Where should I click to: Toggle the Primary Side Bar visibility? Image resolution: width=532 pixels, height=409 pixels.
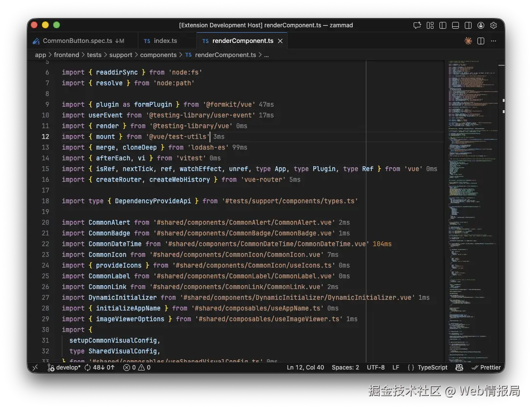443,25
